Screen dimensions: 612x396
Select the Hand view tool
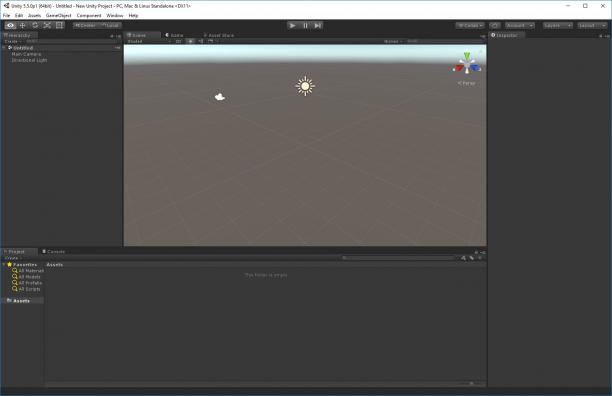[11, 25]
